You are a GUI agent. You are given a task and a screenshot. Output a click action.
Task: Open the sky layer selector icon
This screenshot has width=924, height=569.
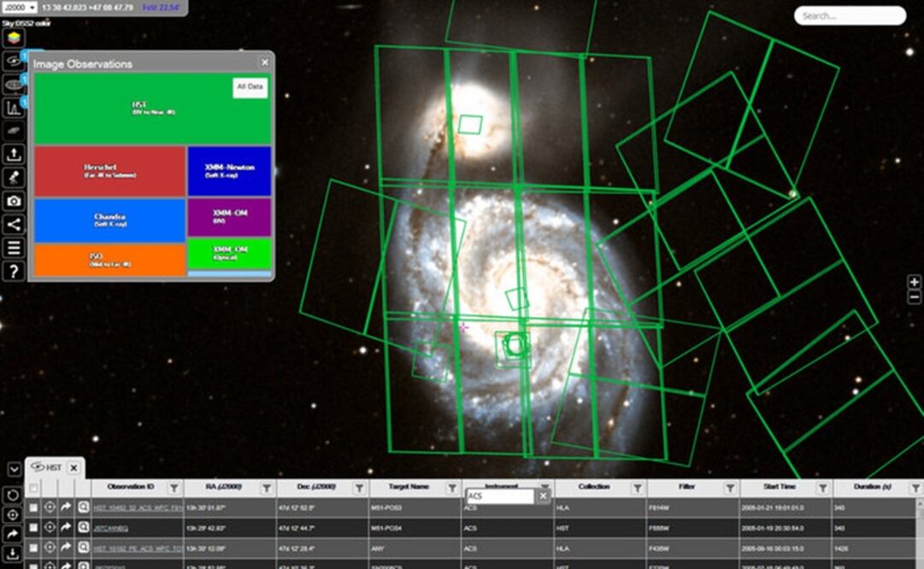pos(14,38)
